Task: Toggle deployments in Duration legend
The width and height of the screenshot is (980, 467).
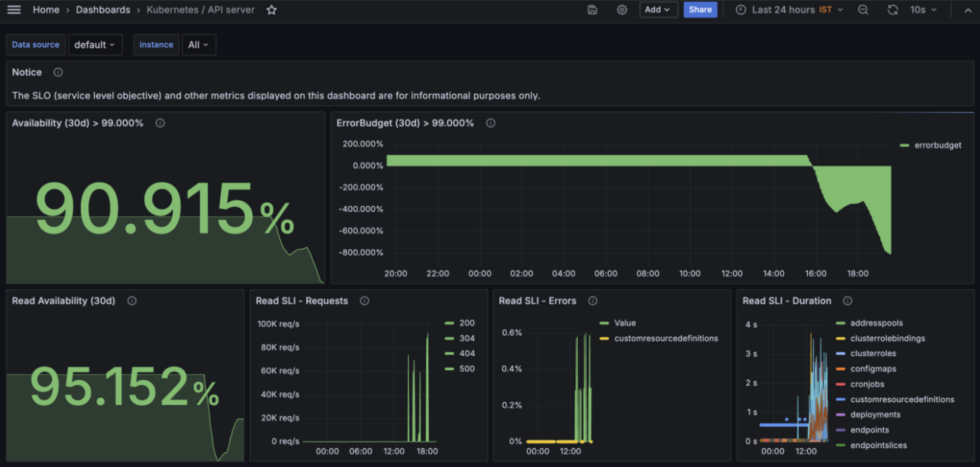Action: tap(875, 414)
